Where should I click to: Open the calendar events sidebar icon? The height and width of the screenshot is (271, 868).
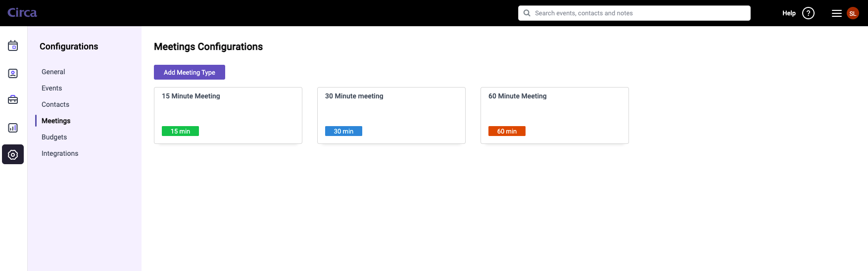[13, 46]
